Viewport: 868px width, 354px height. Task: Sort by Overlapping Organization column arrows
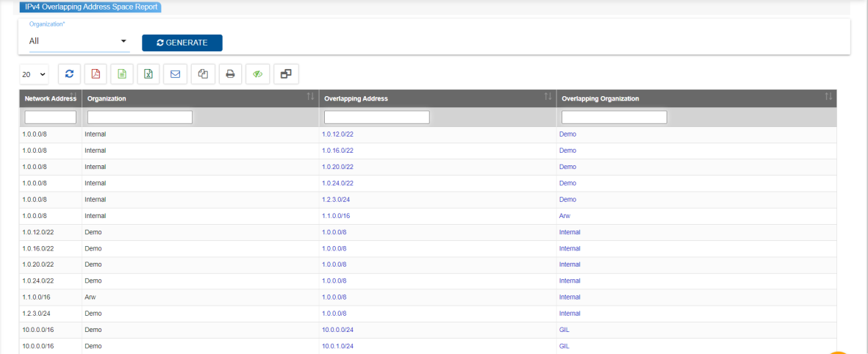(828, 97)
